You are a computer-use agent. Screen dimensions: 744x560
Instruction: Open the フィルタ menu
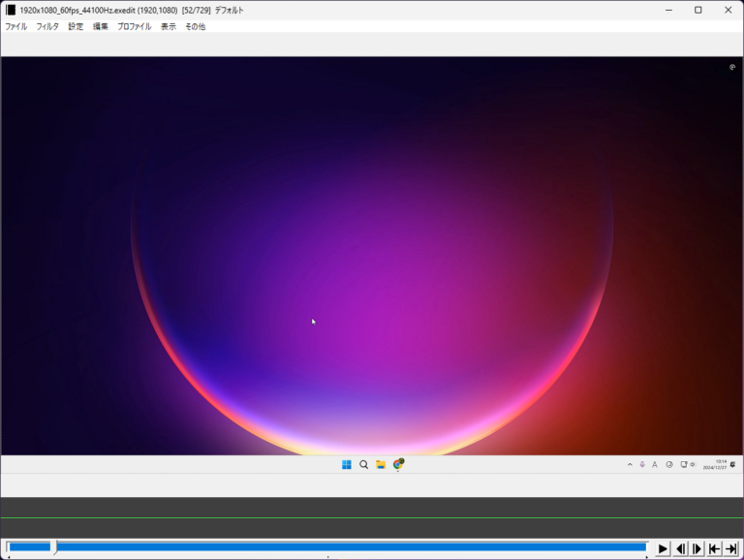[x=47, y=27]
